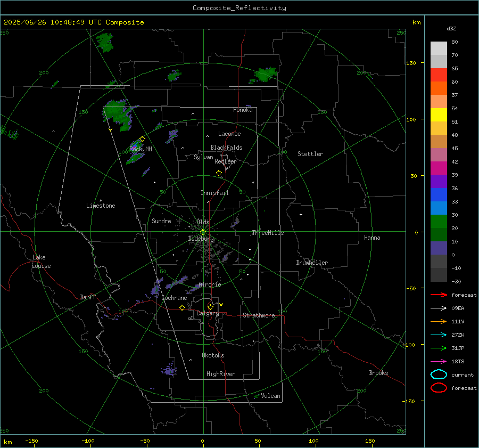The image size is (479, 448).
Task: Click the magenta 18TS arrow icon
Action: point(439,362)
